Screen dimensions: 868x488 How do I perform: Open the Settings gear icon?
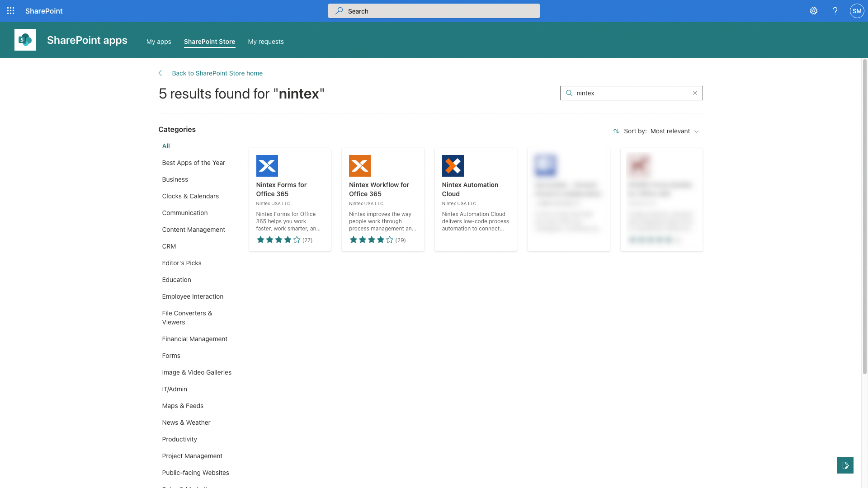pos(814,11)
